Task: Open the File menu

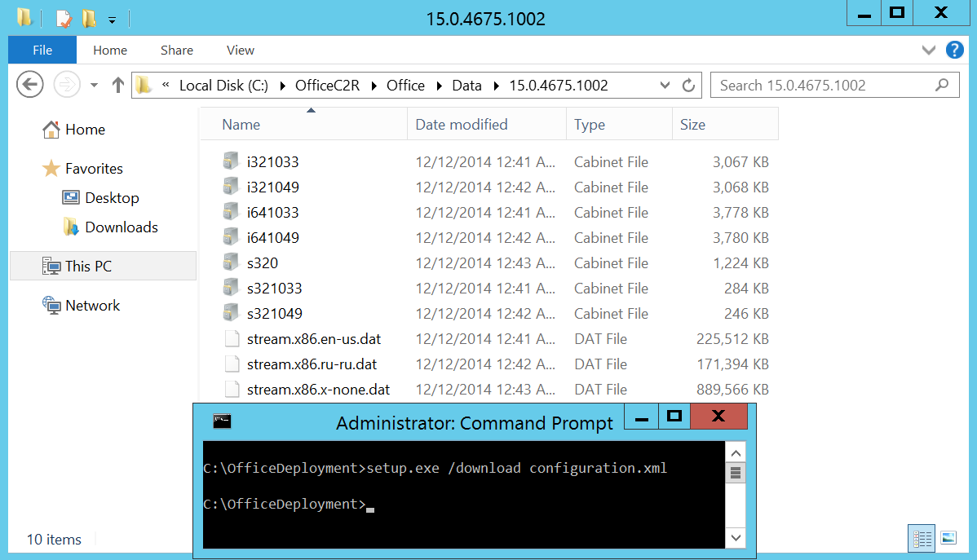Action: point(42,50)
